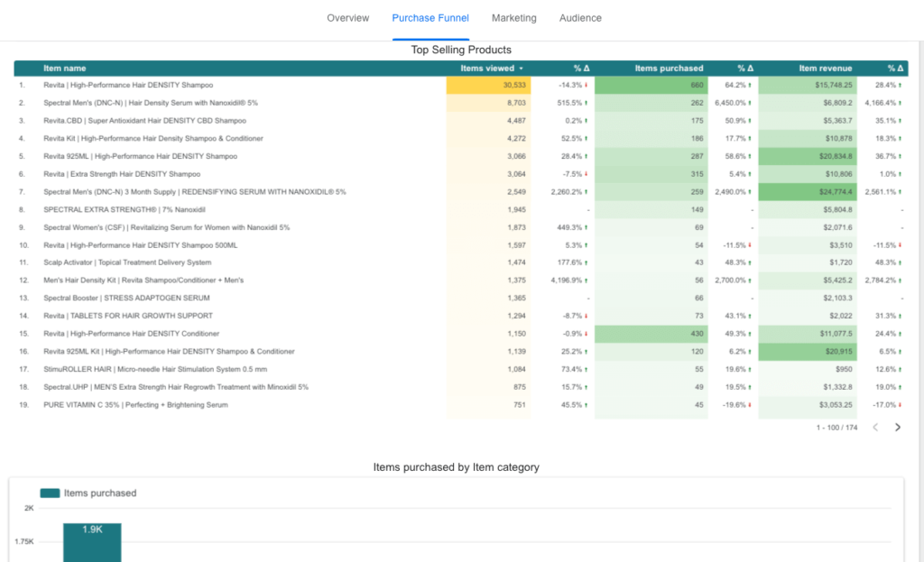Select Spectral.UHP MEN'S Extra Strength row

click(461, 387)
